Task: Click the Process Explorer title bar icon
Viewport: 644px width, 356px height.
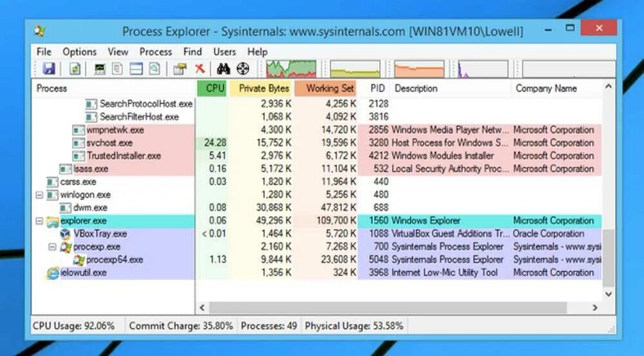Action: click(40, 31)
